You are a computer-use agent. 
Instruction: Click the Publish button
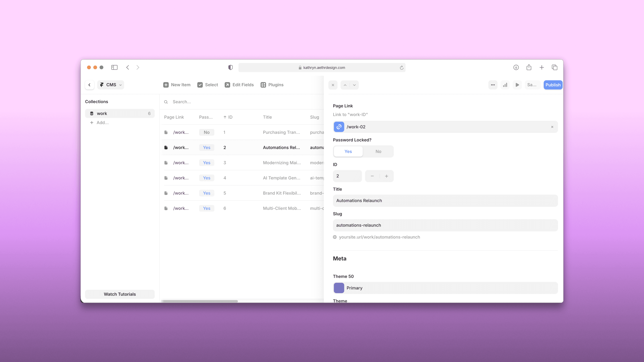(553, 85)
